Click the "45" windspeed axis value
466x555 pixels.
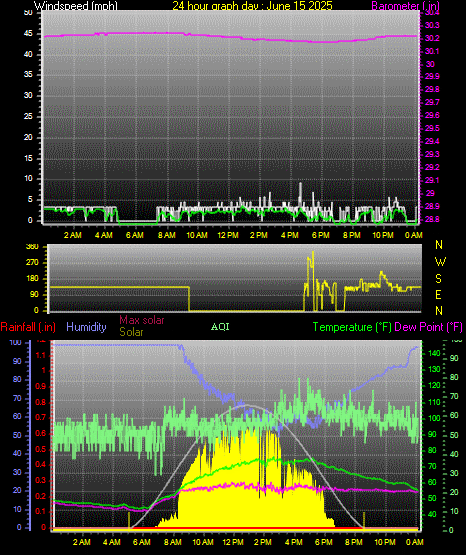pyautogui.click(x=28, y=34)
